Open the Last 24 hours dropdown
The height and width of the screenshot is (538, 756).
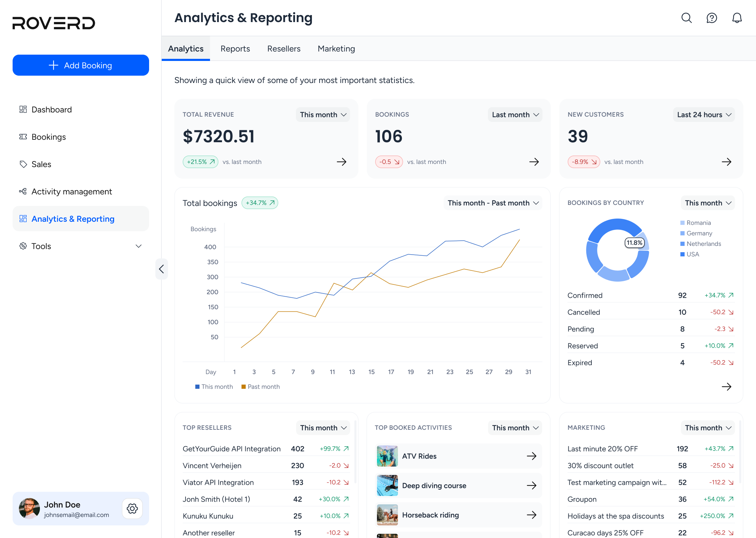704,115
